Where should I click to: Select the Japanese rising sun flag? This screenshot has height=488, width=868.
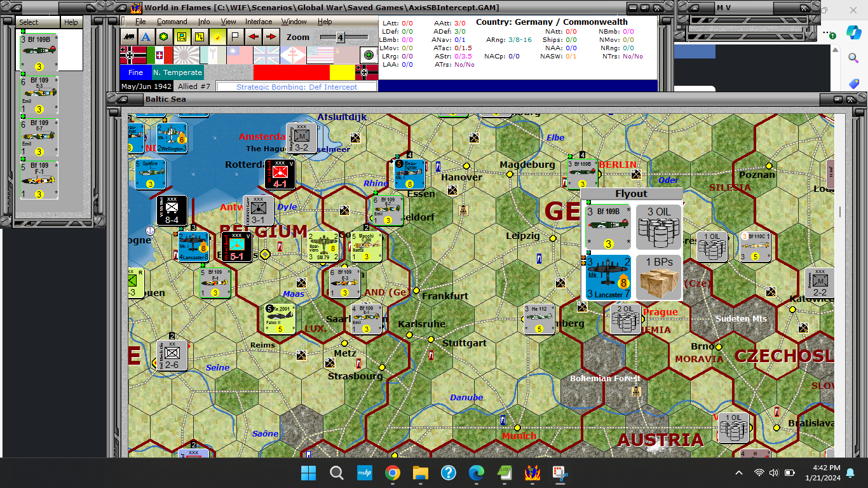(x=187, y=55)
